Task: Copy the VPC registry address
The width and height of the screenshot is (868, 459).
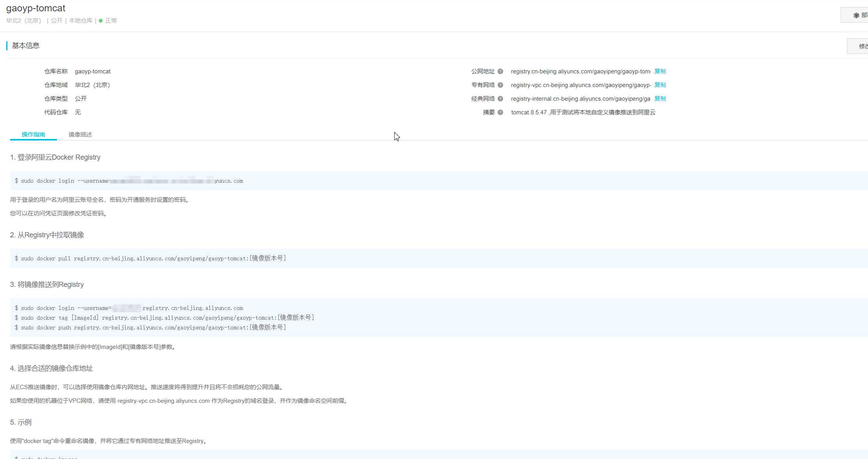Action: click(x=660, y=85)
